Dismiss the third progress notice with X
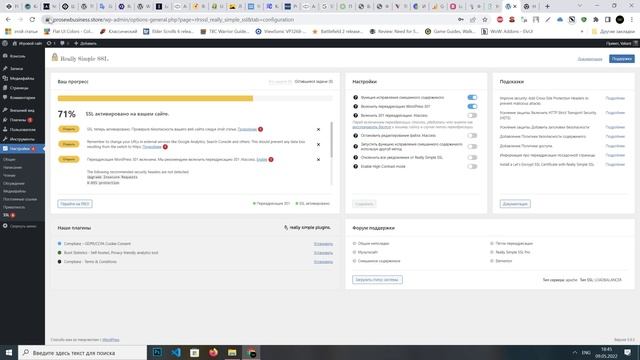The image size is (640, 360). pos(318,160)
